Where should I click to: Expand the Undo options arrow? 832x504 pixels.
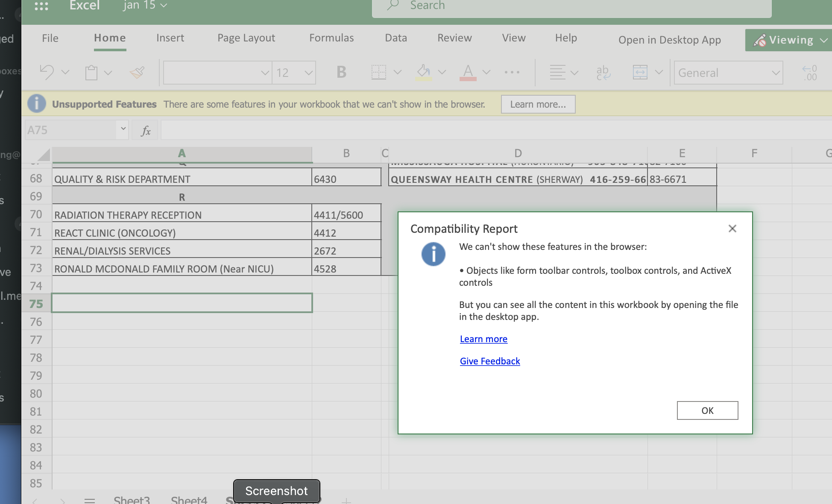click(x=65, y=72)
